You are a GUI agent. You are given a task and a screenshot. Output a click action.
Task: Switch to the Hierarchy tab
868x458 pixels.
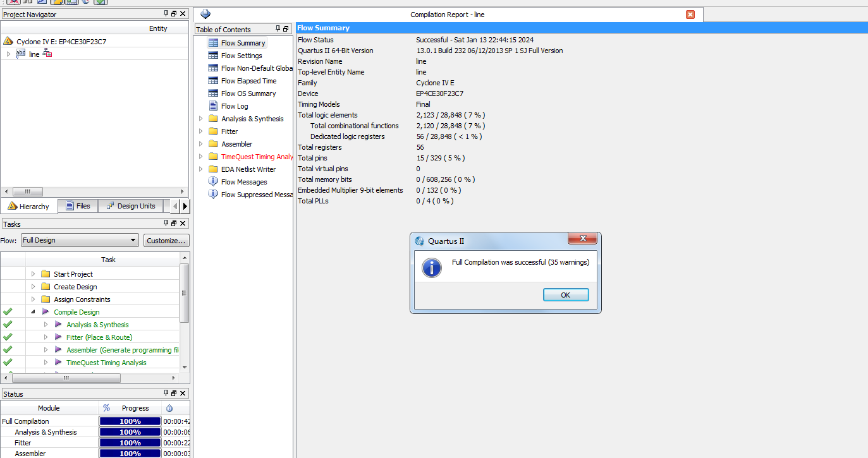28,206
